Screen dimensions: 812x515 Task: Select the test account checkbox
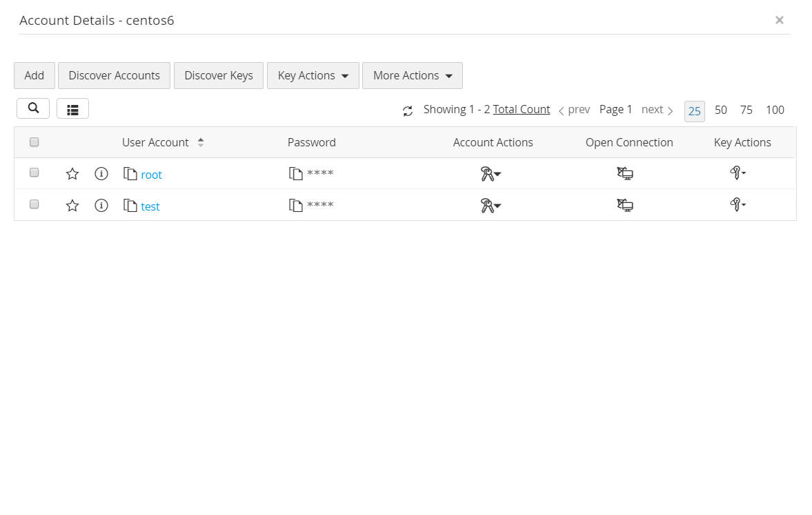34,205
